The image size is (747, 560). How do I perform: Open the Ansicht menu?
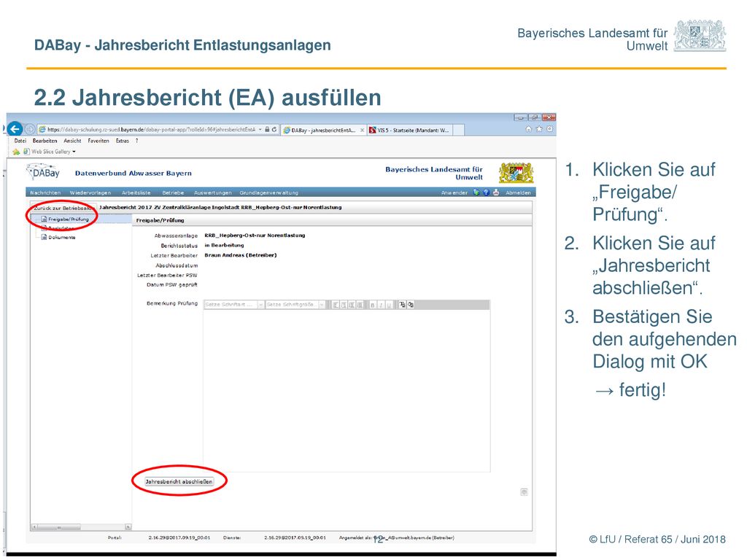point(72,141)
